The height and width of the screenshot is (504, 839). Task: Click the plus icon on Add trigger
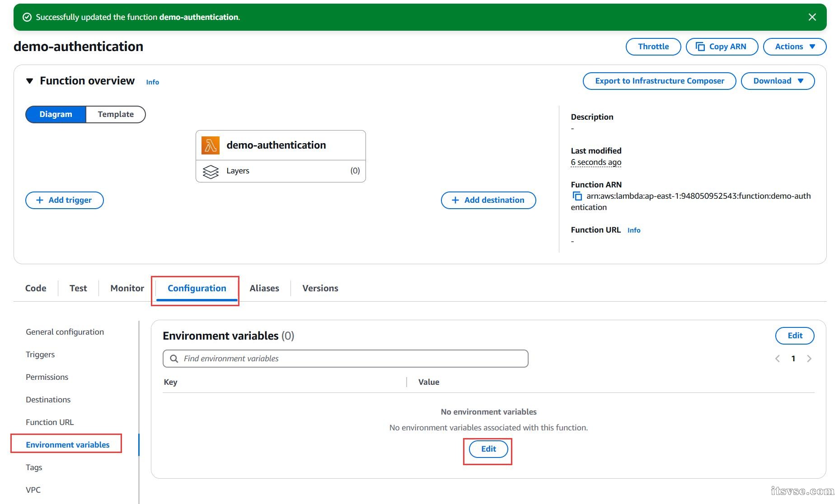coord(40,200)
